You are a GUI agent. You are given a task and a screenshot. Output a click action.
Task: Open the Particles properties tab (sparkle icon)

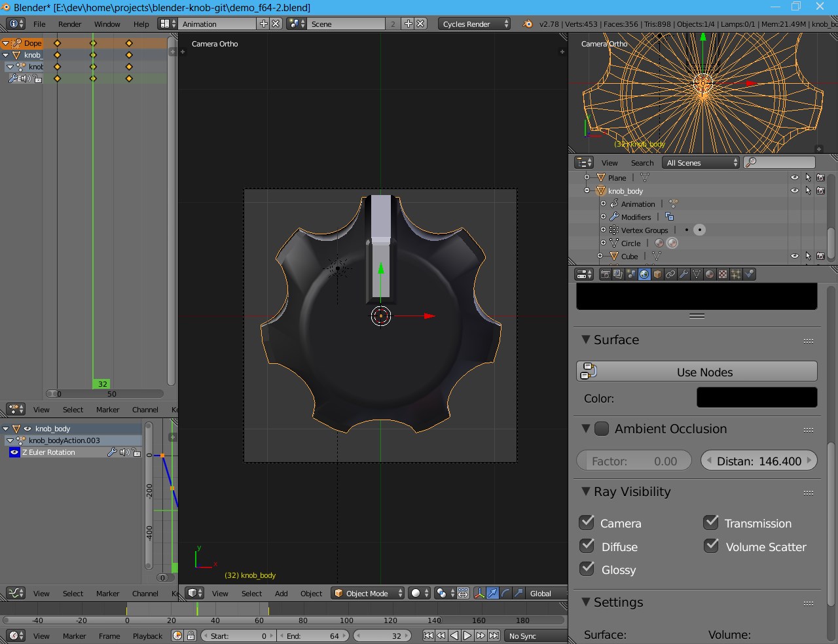pyautogui.click(x=736, y=274)
